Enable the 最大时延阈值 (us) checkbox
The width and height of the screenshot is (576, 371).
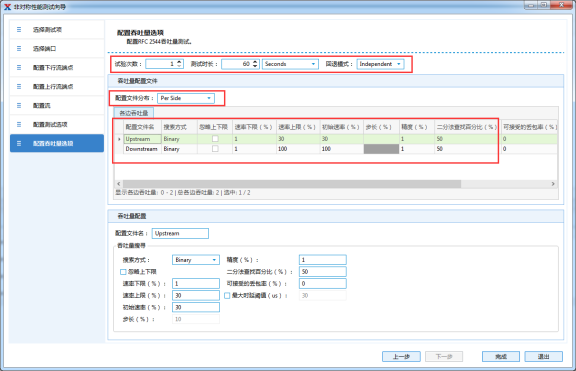point(227,295)
